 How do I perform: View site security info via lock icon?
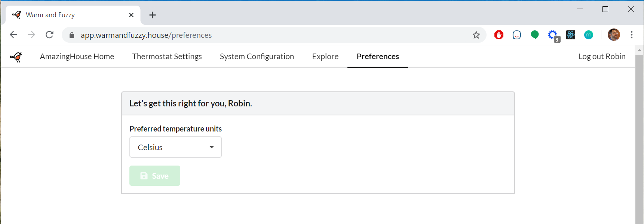72,35
